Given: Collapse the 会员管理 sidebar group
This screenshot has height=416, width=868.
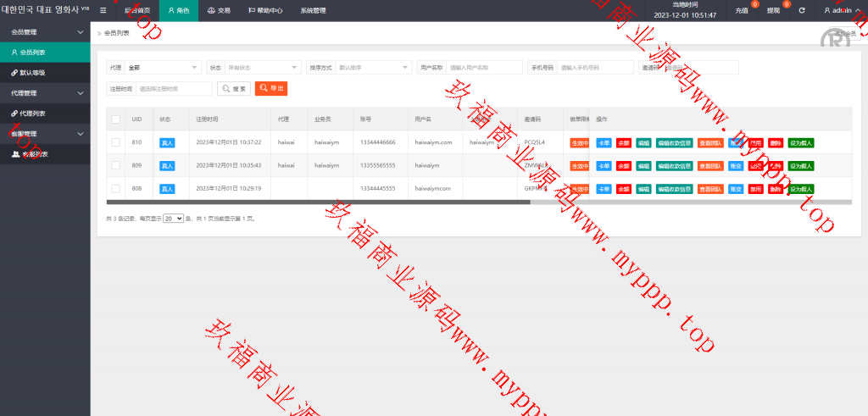Looking at the screenshot, I should point(45,32).
